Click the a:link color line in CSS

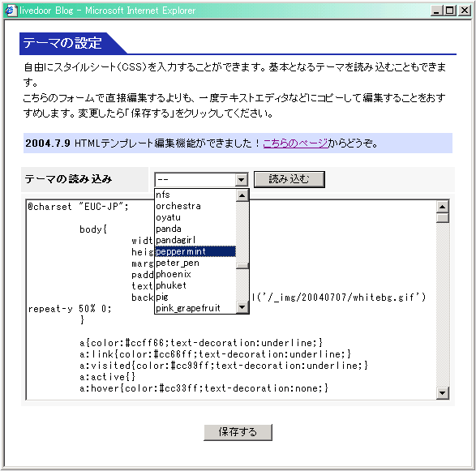point(215,354)
